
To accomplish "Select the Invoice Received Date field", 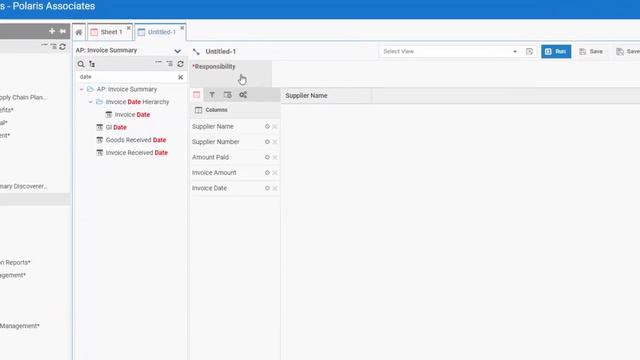I will pyautogui.click(x=136, y=152).
